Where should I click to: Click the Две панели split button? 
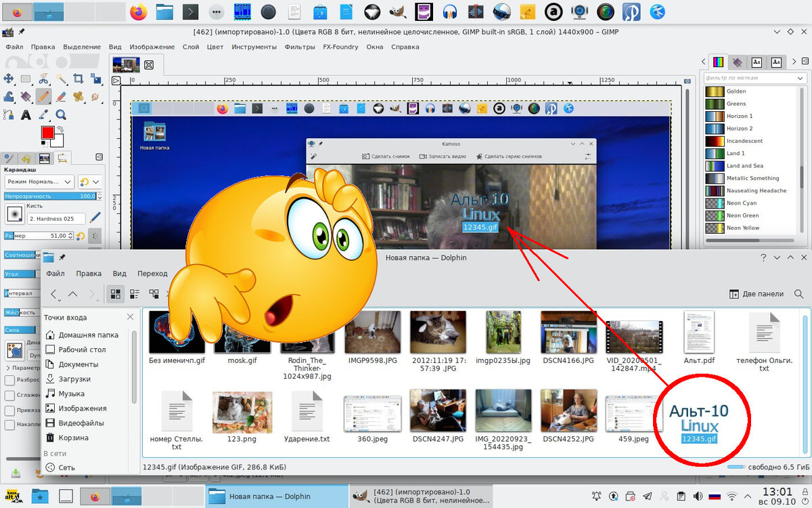756,294
